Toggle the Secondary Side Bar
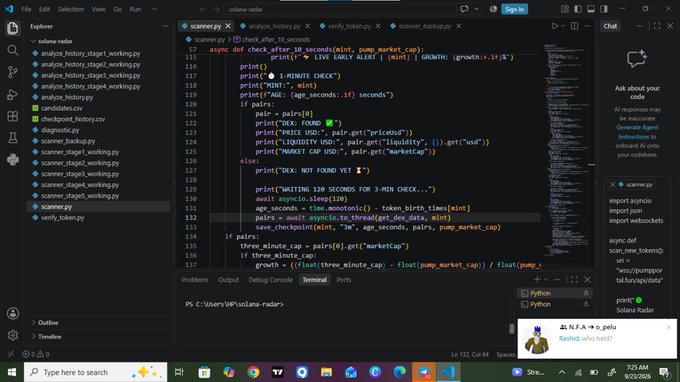680x382 pixels. [604, 9]
